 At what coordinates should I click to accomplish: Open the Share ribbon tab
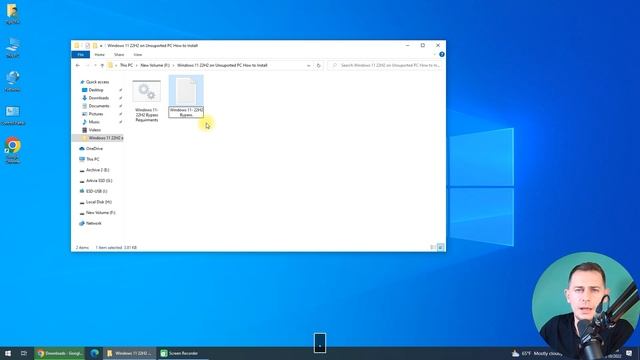click(119, 55)
